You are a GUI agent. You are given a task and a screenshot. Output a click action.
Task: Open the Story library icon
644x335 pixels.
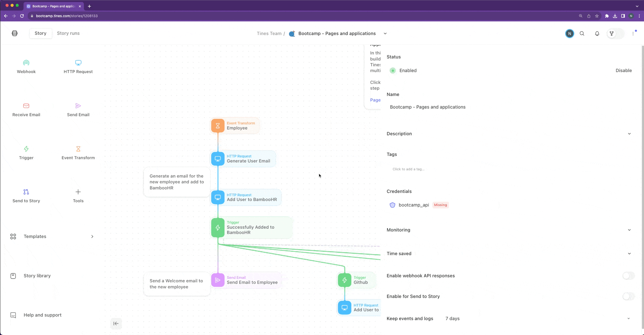13,276
